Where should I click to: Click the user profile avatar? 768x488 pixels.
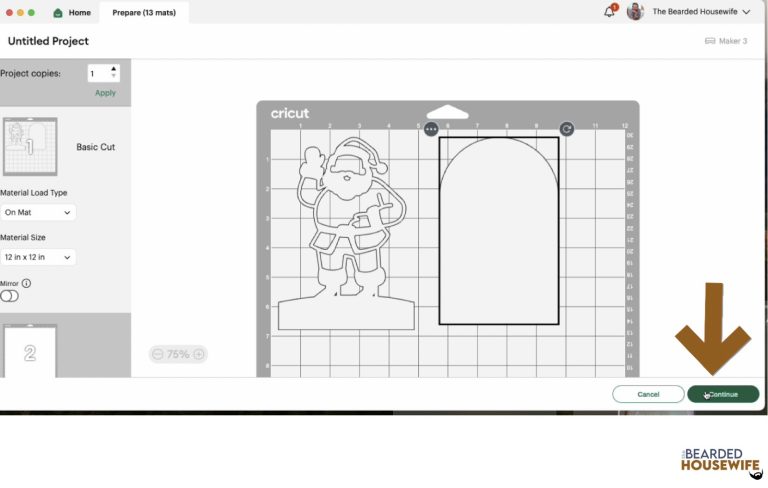point(635,12)
